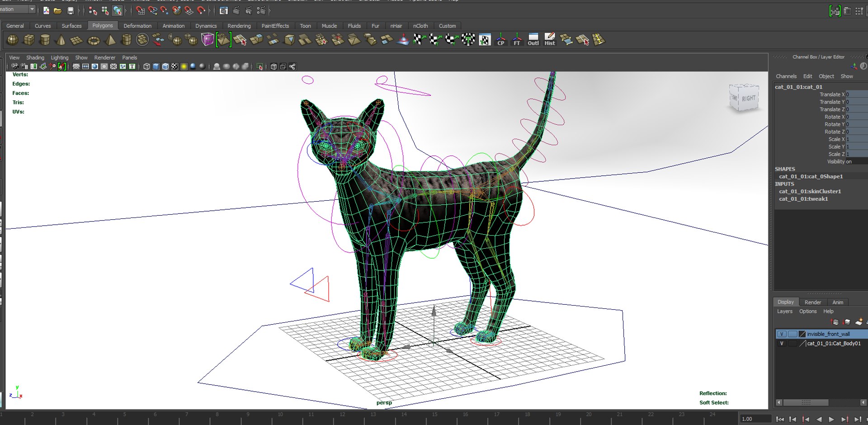
Task: Create a polygon cylinder from the shelf
Action: click(45, 40)
